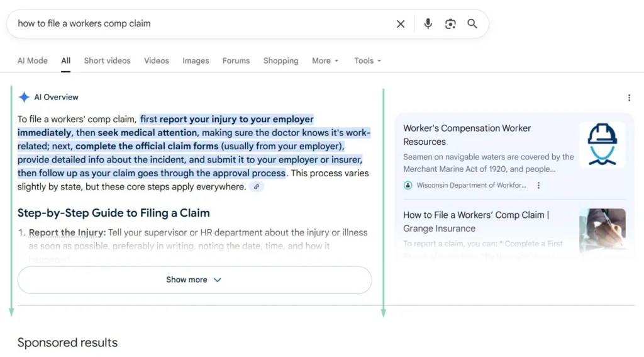
Task: Switch to the Short videos tab
Action: [x=107, y=61]
